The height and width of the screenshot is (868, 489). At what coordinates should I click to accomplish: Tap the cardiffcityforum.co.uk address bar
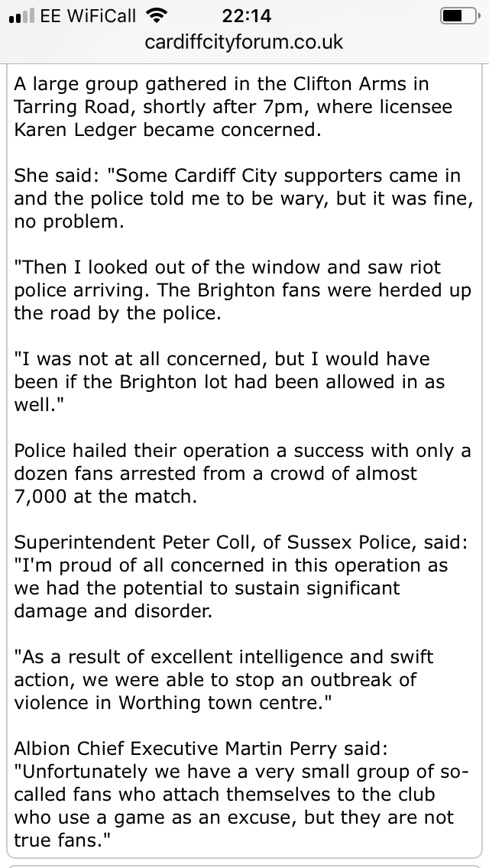[x=244, y=41]
